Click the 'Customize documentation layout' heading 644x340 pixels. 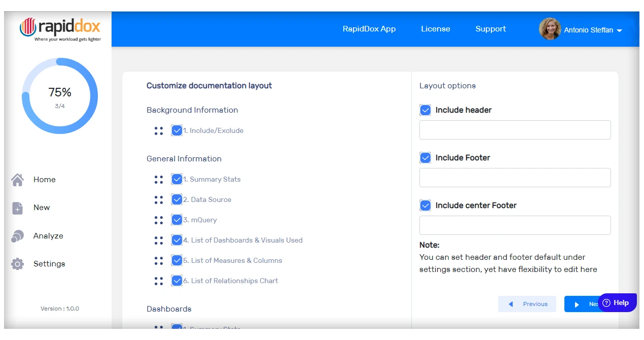209,86
